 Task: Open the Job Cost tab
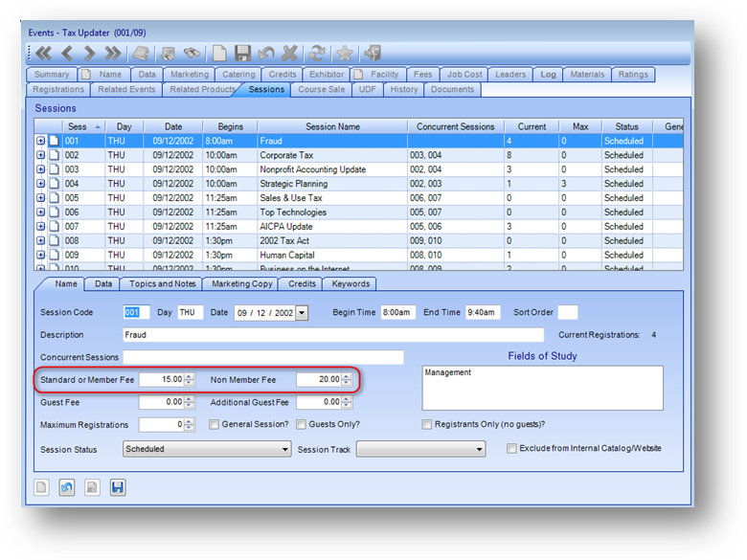[464, 75]
